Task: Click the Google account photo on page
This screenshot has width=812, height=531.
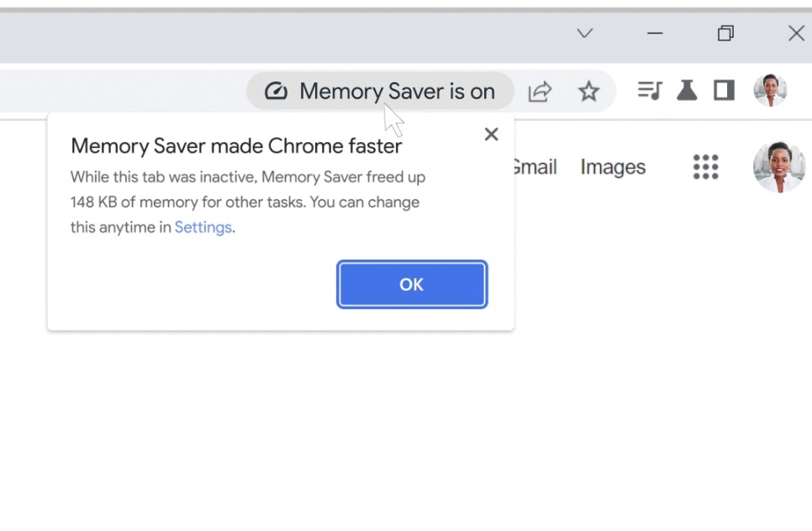Action: (x=778, y=166)
